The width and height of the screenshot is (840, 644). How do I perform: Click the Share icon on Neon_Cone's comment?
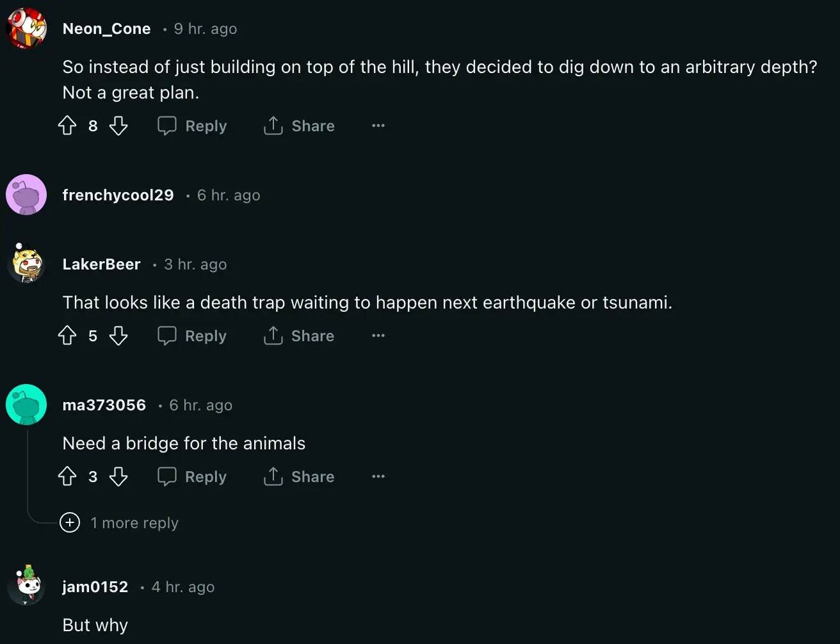click(x=273, y=125)
